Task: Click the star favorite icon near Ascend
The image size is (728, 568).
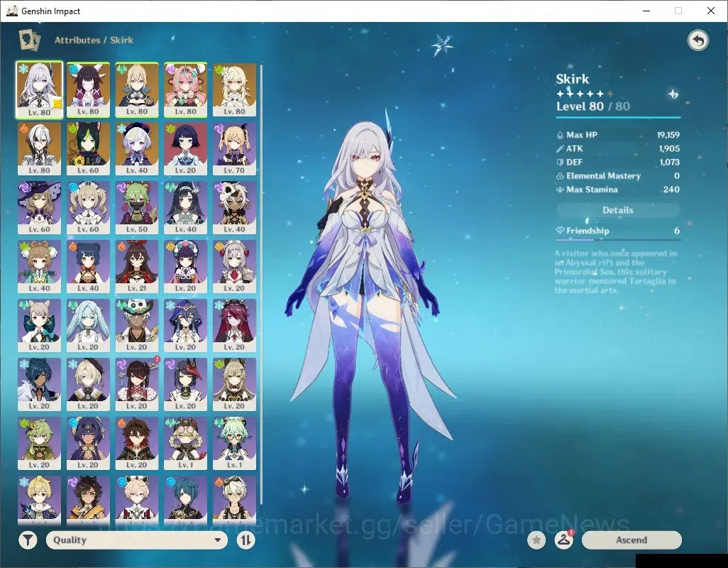Action: coord(536,540)
